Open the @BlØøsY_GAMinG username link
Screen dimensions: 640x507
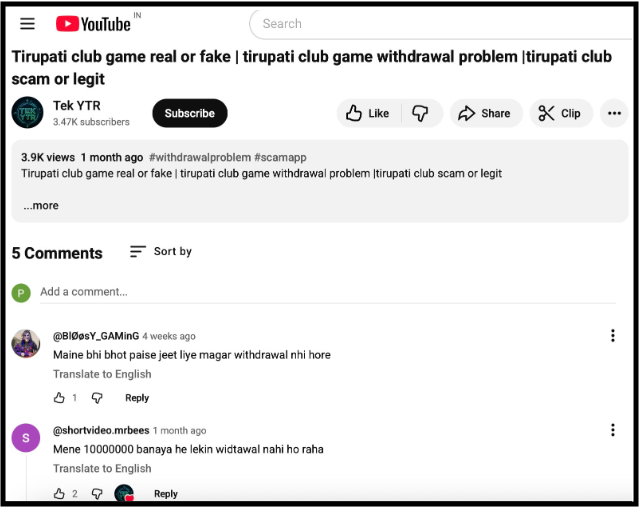96,336
